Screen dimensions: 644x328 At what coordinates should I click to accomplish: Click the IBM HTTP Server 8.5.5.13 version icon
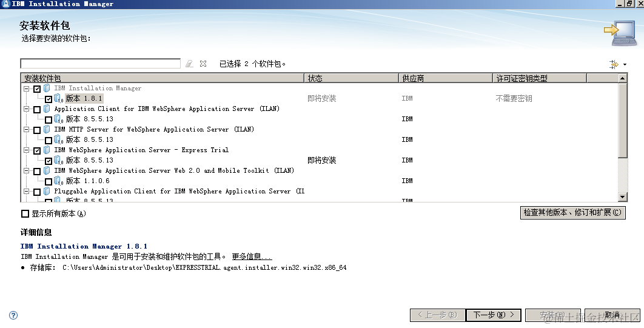pyautogui.click(x=58, y=139)
